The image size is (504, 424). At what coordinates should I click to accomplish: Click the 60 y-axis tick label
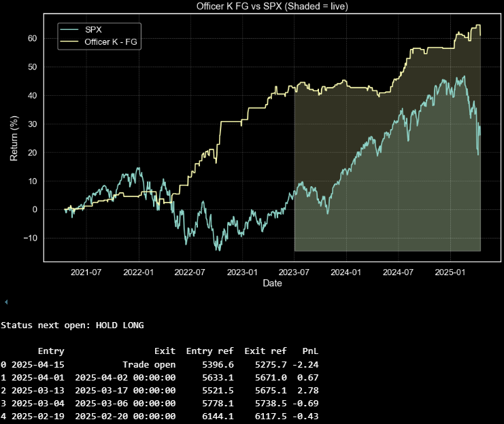click(x=33, y=39)
